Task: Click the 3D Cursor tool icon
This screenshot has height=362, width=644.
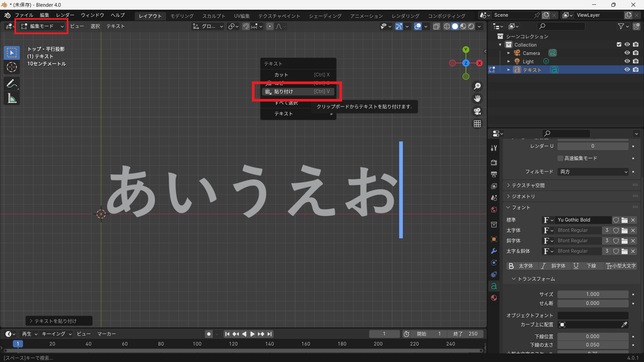Action: 12,67
